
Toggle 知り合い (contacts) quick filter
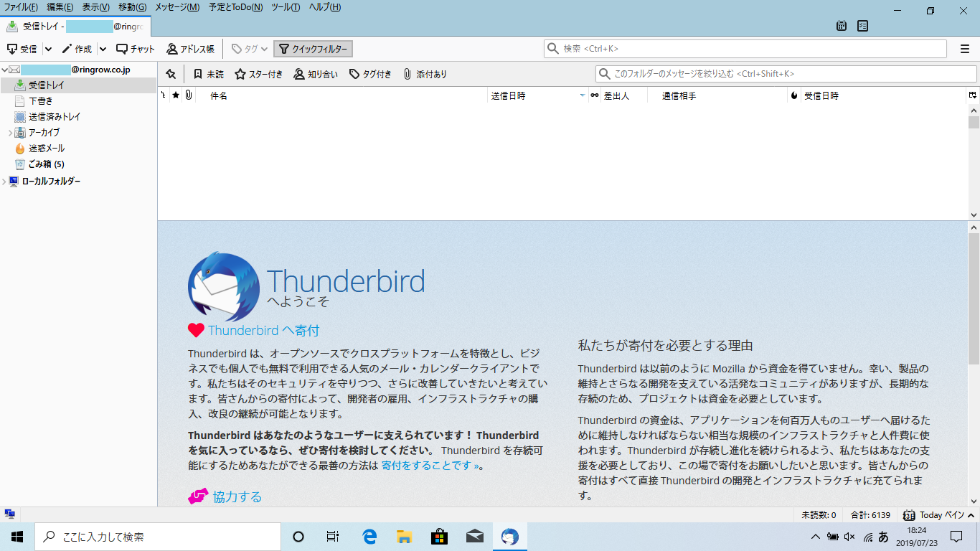click(x=316, y=74)
